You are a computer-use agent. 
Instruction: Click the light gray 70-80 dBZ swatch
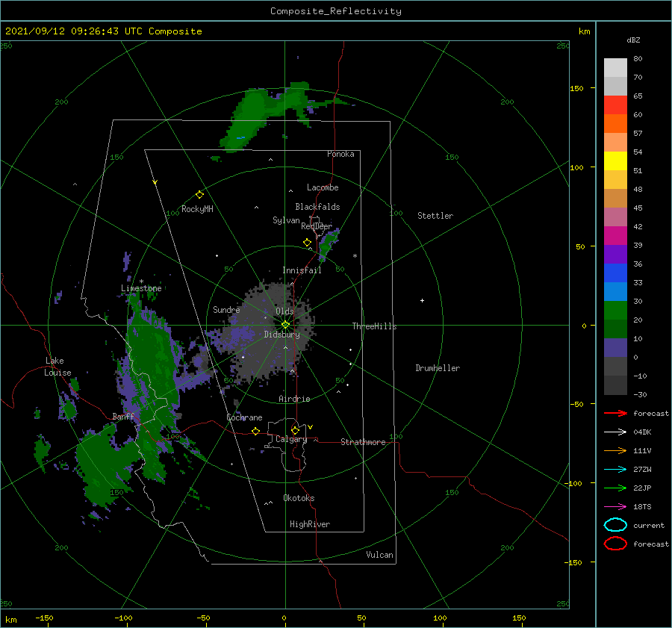pyautogui.click(x=615, y=68)
